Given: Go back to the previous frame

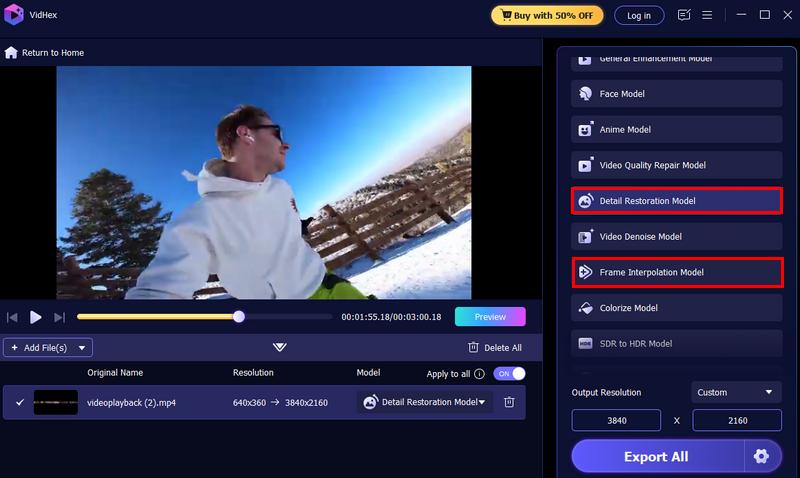Looking at the screenshot, I should (13, 317).
